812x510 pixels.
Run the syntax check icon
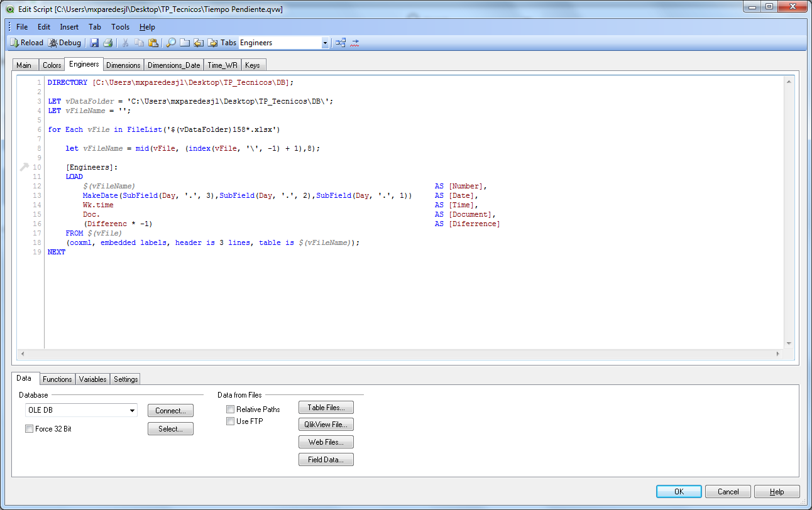[355, 43]
